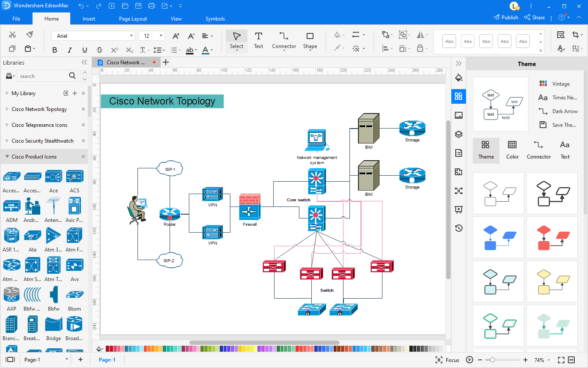Image resolution: width=588 pixels, height=368 pixels.
Task: Click the Share button
Action: pyautogui.click(x=534, y=18)
